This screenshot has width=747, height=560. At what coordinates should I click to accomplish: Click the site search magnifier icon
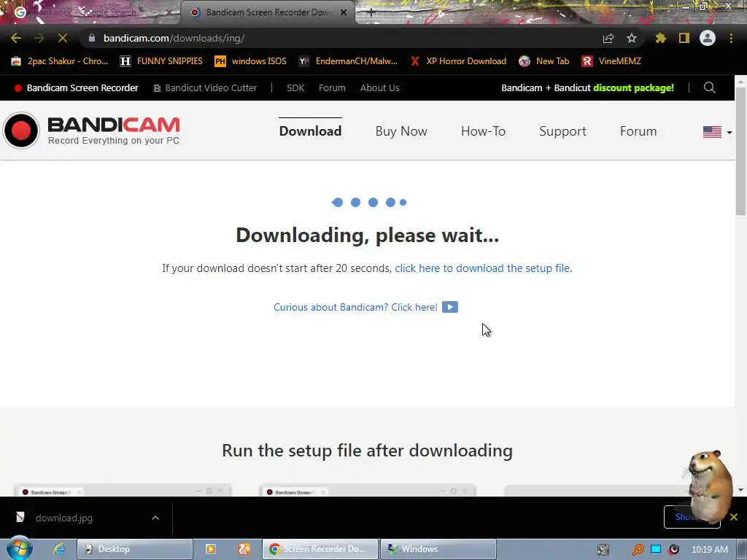tap(709, 87)
